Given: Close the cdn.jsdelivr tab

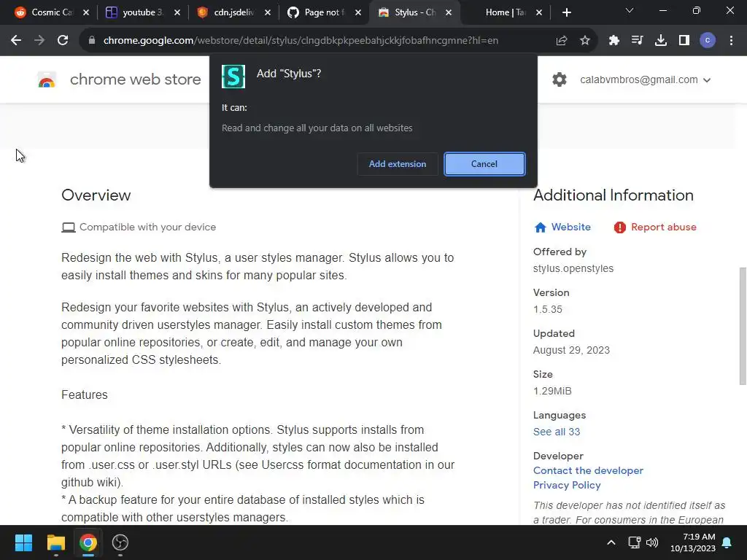Looking at the screenshot, I should [267, 12].
